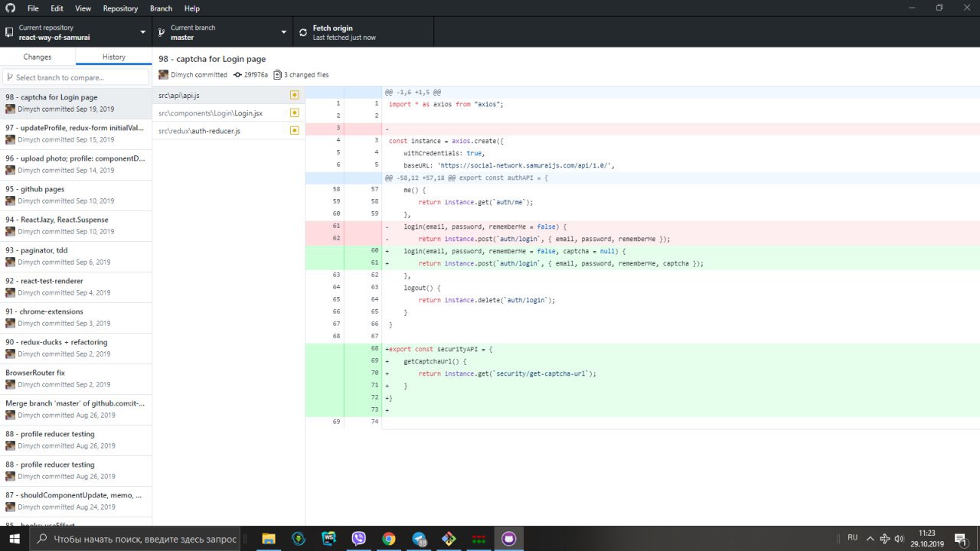Click the changed files icon in commit header
Image resolution: width=980 pixels, height=551 pixels.
277,75
